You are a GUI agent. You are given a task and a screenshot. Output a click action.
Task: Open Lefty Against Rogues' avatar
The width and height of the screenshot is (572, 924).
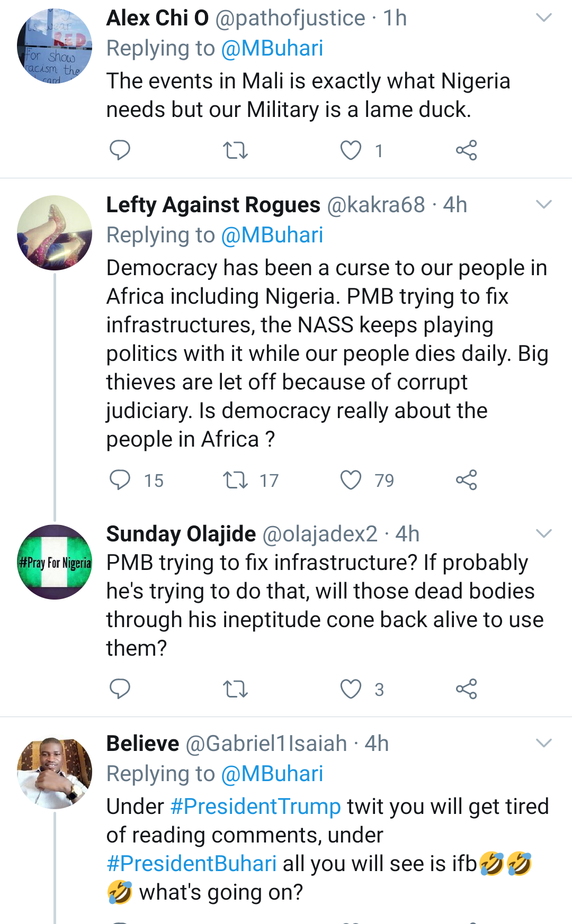point(55,233)
